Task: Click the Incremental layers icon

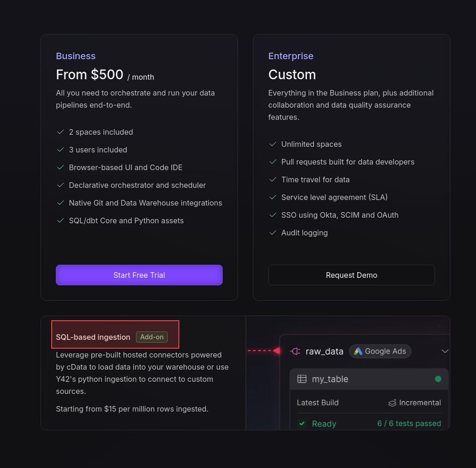Action: pyautogui.click(x=392, y=403)
